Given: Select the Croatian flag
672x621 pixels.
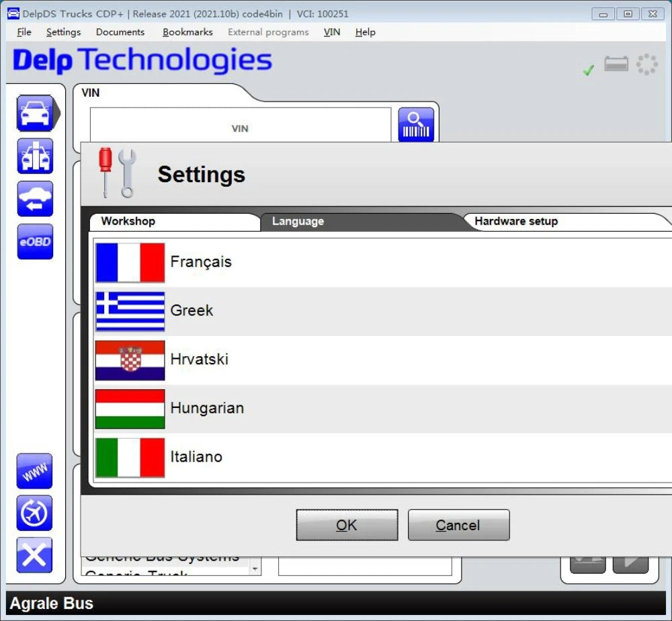Looking at the screenshot, I should click(x=130, y=360).
